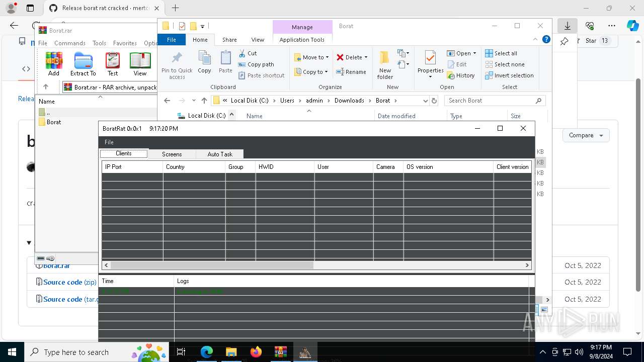Screen dimensions: 644x362
Task: Click New folder in Explorer ribbon
Action: [385, 65]
